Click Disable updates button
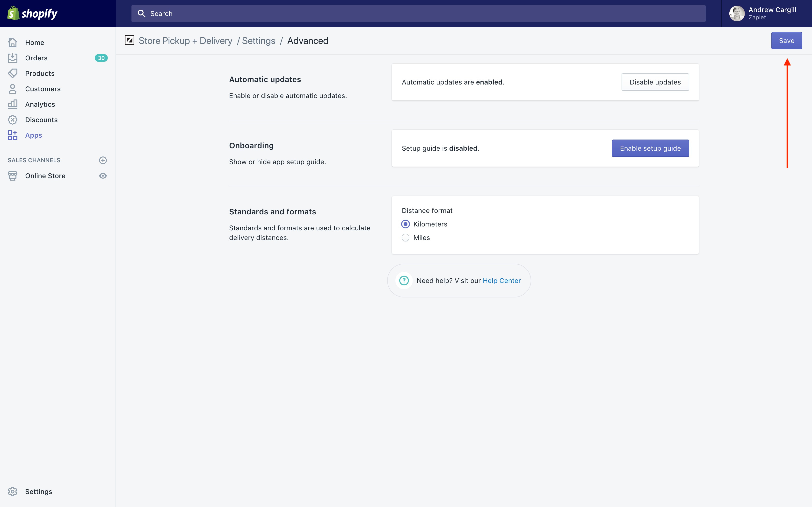The height and width of the screenshot is (507, 812). coord(655,82)
